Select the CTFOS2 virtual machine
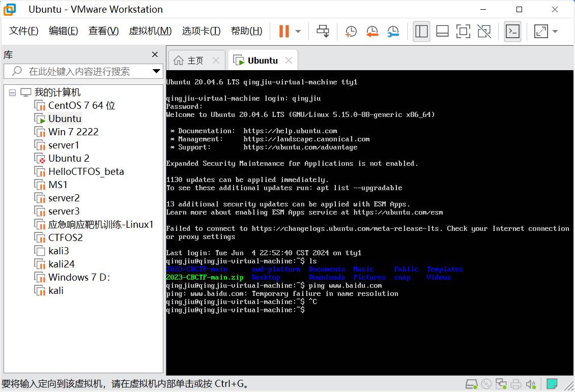575x392 pixels. click(65, 238)
